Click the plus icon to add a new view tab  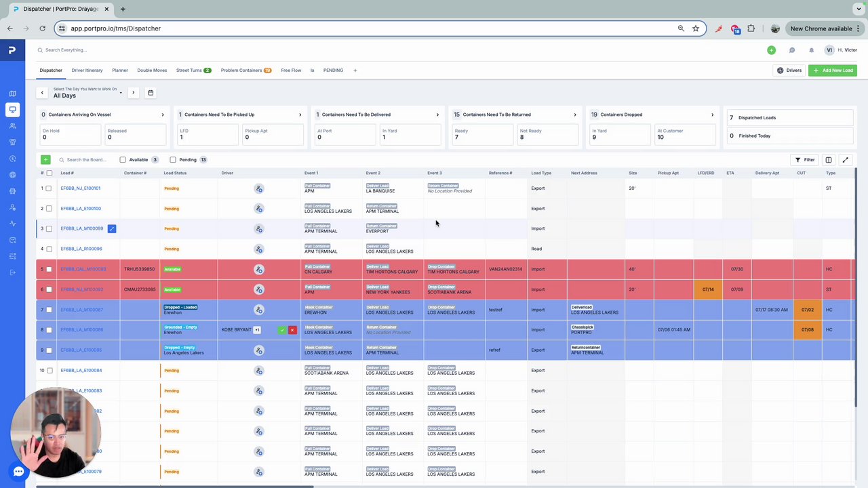click(355, 70)
